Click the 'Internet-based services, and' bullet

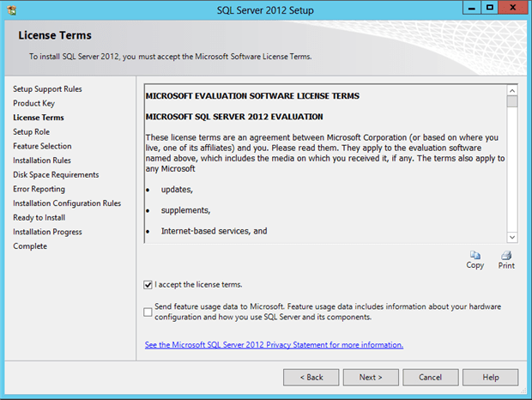[215, 231]
